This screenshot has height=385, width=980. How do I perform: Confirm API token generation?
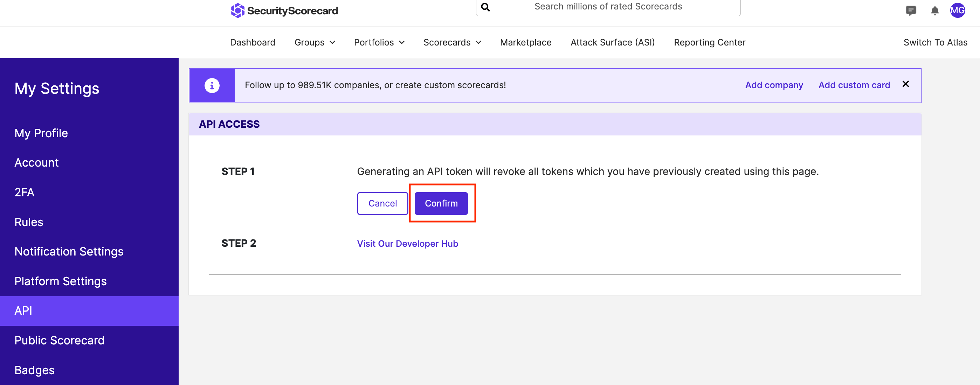coord(441,203)
